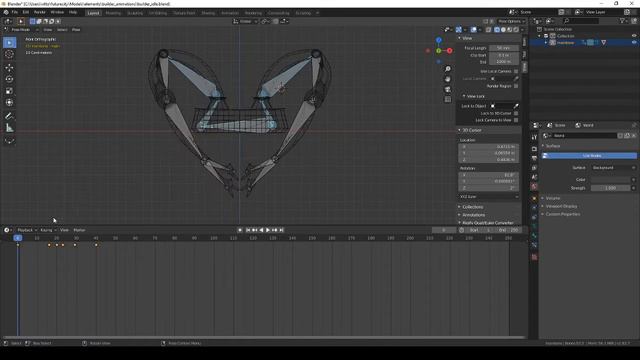The width and height of the screenshot is (640, 360).
Task: Click the blue Z axis gizmo ball
Action: click(439, 40)
